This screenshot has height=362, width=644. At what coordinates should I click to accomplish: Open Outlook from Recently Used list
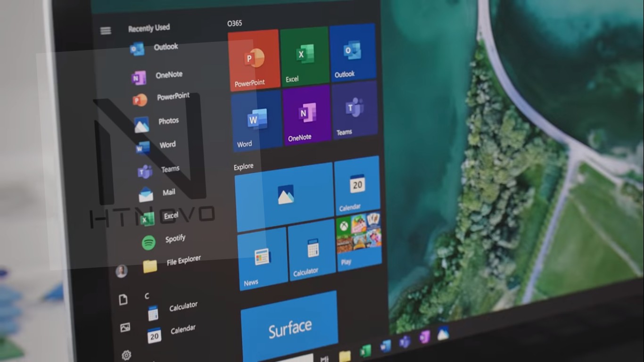pos(155,48)
